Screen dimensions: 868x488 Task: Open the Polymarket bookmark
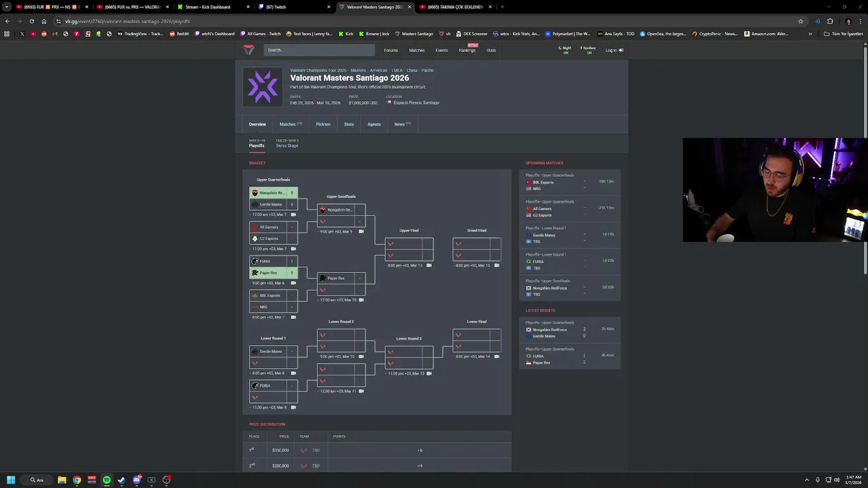pyautogui.click(x=568, y=34)
